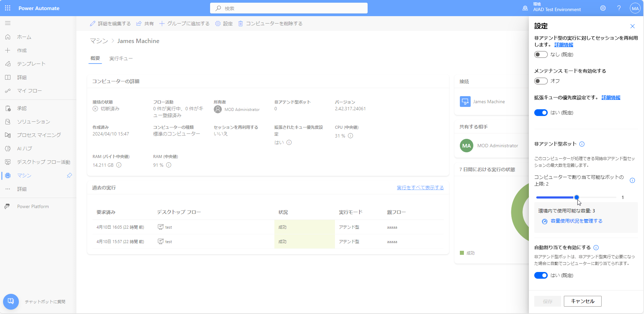Click the test flow icon in 15:57 row
Viewport: 644px width, 314px height.
click(161, 241)
